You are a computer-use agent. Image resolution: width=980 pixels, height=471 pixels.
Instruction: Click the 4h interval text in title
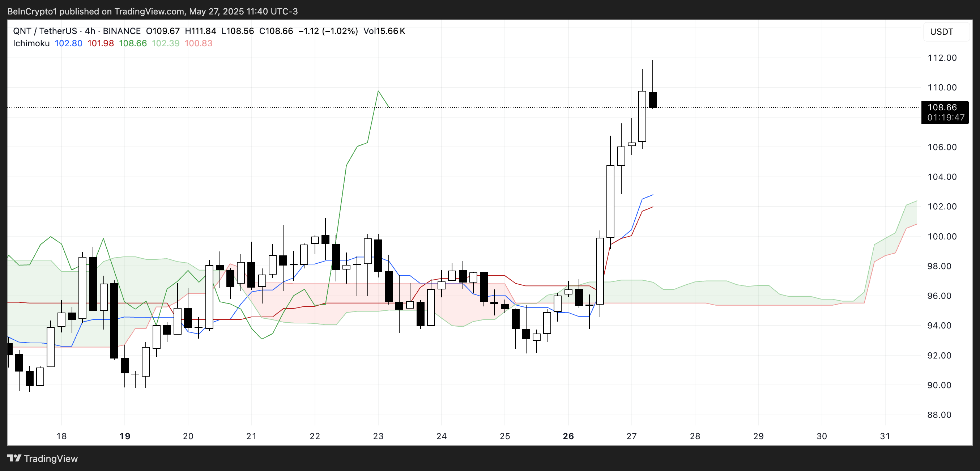90,31
